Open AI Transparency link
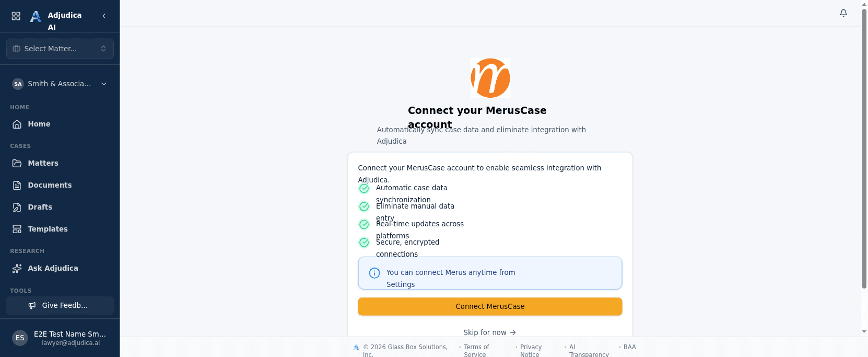 tap(589, 351)
